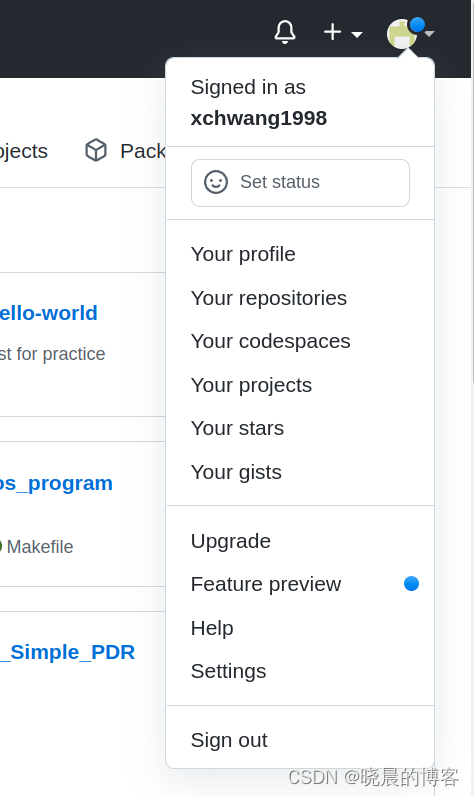Click the xchwang1998 username text
Screen dimensions: 474x796
259,118
